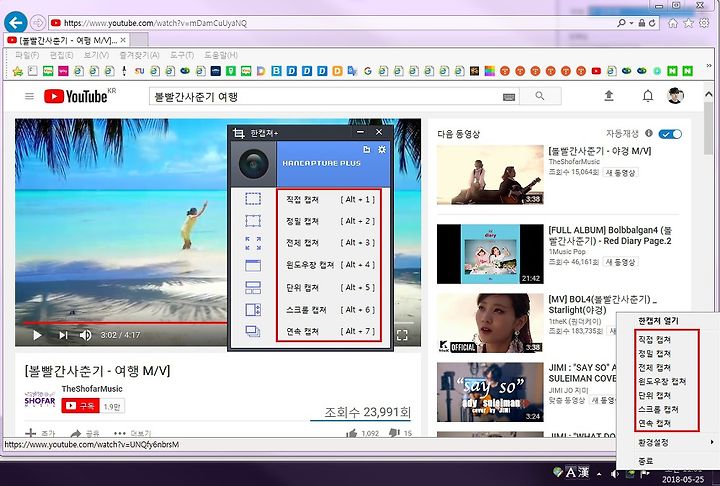This screenshot has height=486, width=720.
Task: Click the autoplay info icon
Action: tap(649, 133)
